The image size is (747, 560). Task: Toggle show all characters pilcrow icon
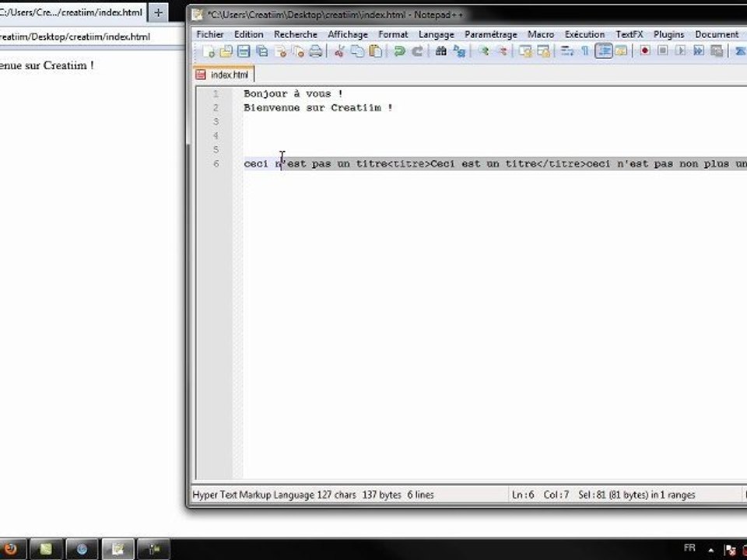coord(585,51)
